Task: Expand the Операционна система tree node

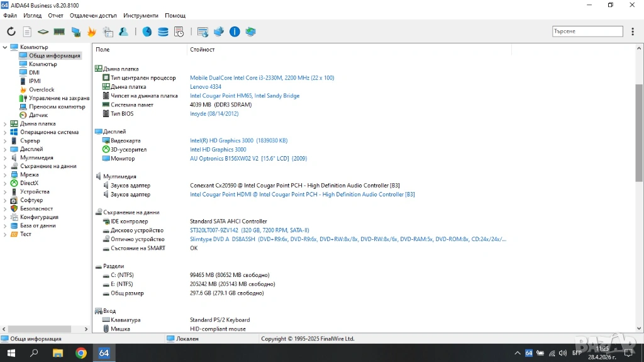Action: pyautogui.click(x=5, y=132)
